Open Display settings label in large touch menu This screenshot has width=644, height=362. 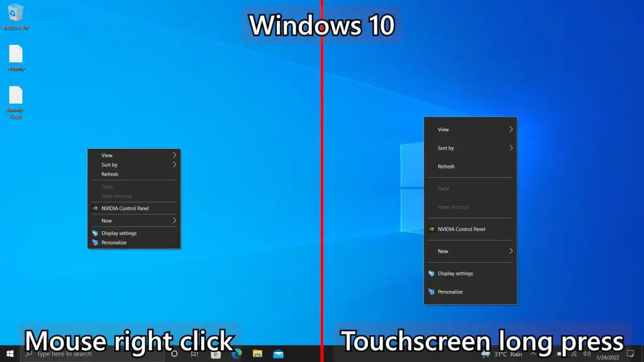coord(455,273)
